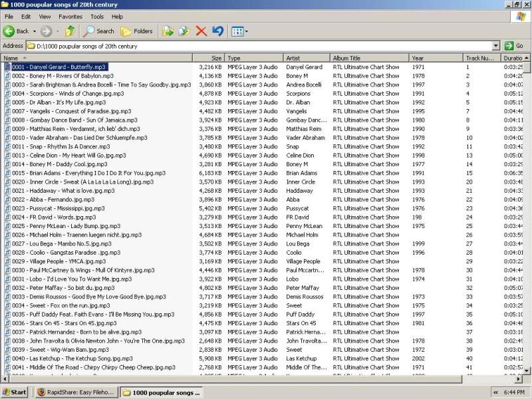Open the Back history dropdown arrow
Screen dimensions: 532x399
coord(34,31)
